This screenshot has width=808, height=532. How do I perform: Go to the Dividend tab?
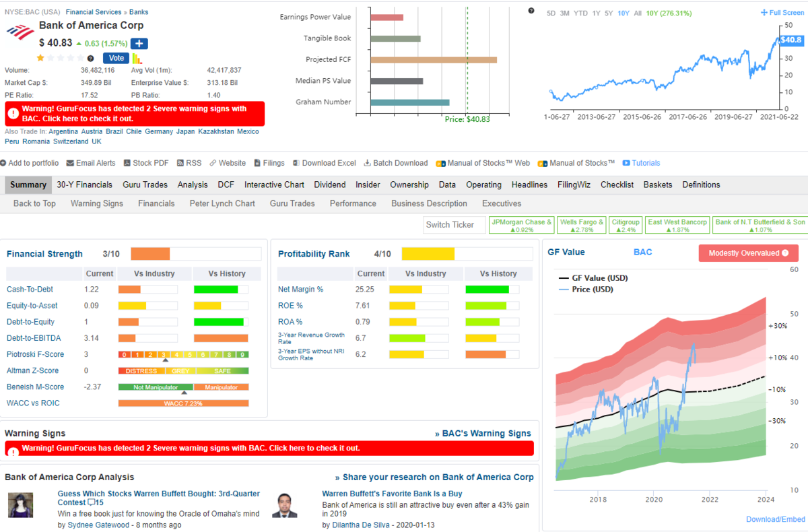pos(330,185)
